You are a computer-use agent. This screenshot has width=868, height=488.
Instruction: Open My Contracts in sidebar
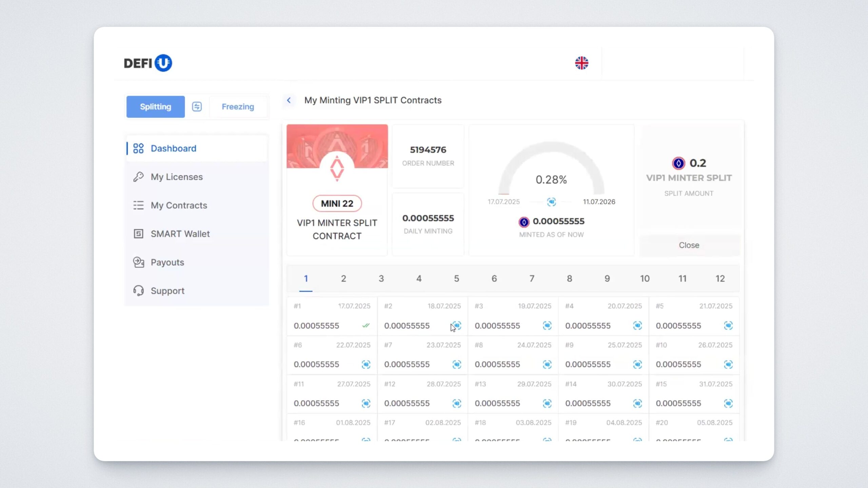coord(179,205)
